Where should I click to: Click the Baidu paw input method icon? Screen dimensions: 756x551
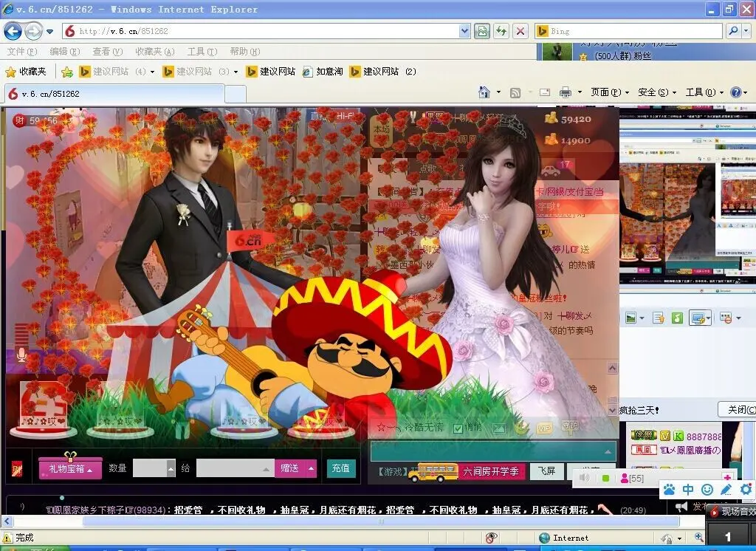[669, 490]
